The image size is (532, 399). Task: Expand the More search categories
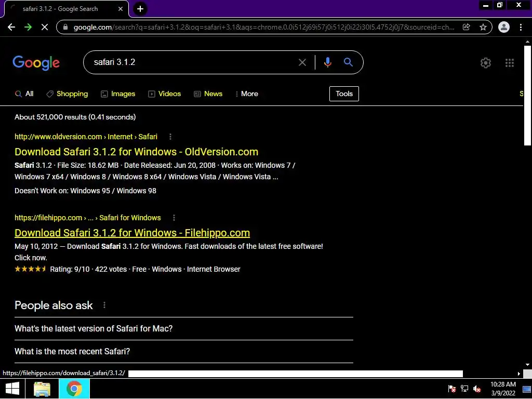[x=247, y=94]
